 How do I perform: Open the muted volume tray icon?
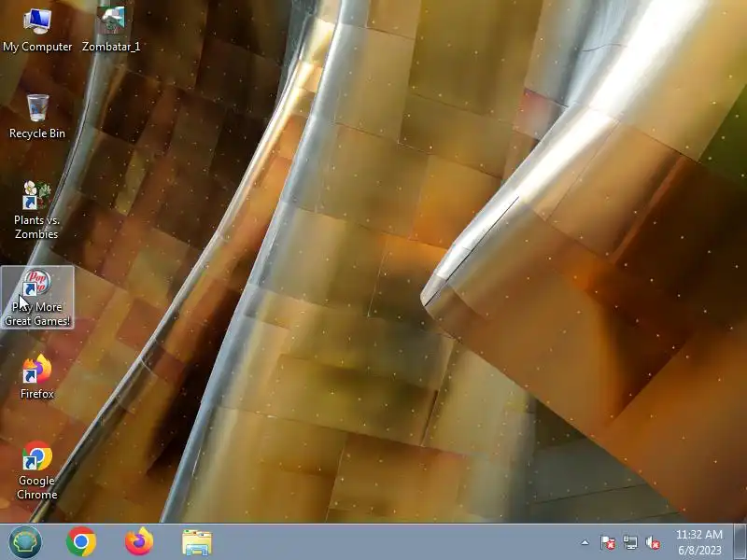[x=652, y=542]
